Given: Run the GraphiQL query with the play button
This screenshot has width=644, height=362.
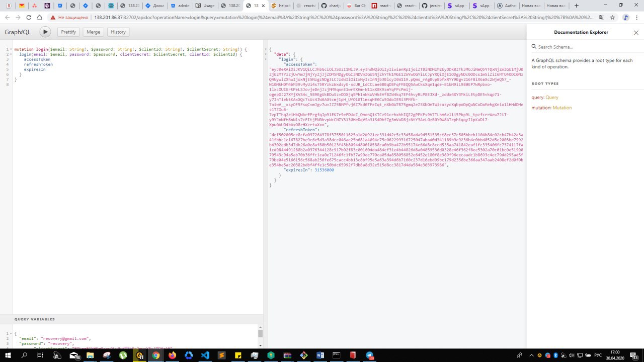Looking at the screenshot, I should 45,32.
